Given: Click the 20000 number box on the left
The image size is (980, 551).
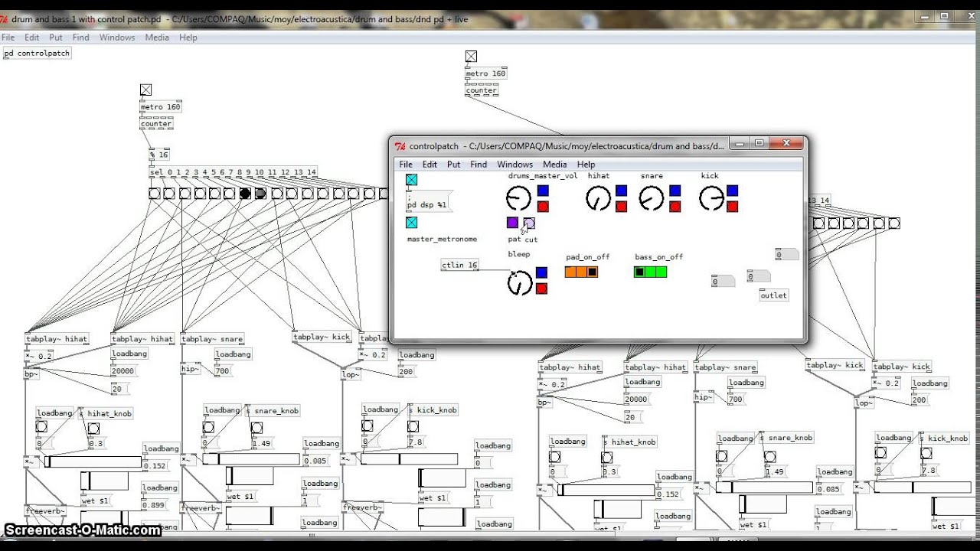Looking at the screenshot, I should [124, 371].
